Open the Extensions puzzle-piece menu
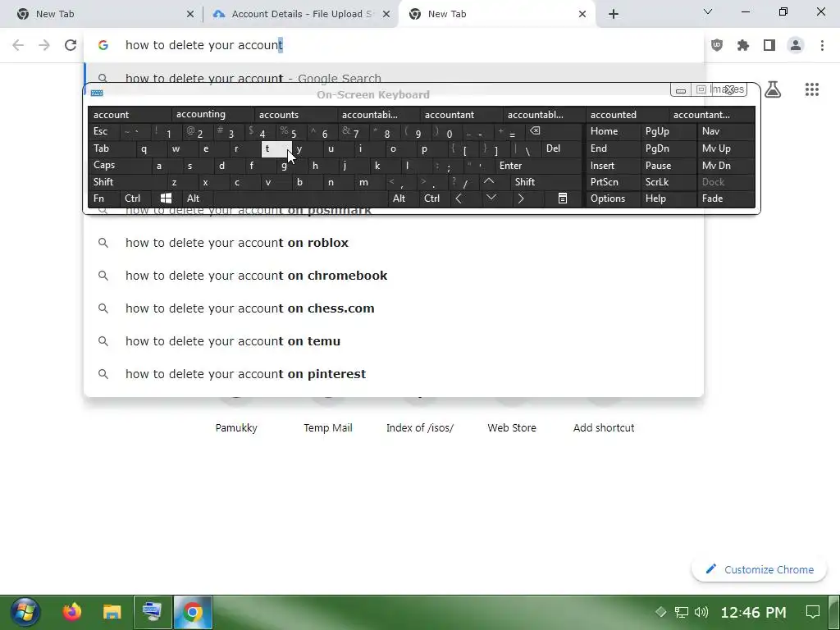 (743, 45)
